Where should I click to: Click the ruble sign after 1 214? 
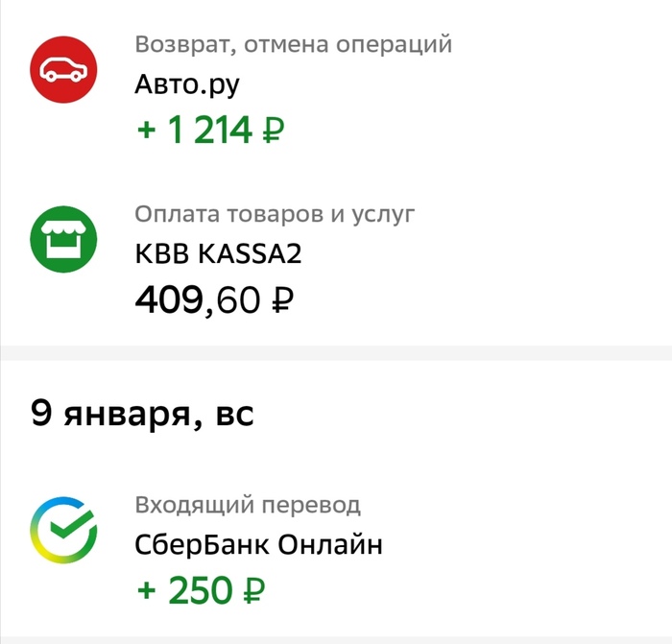pos(273,130)
